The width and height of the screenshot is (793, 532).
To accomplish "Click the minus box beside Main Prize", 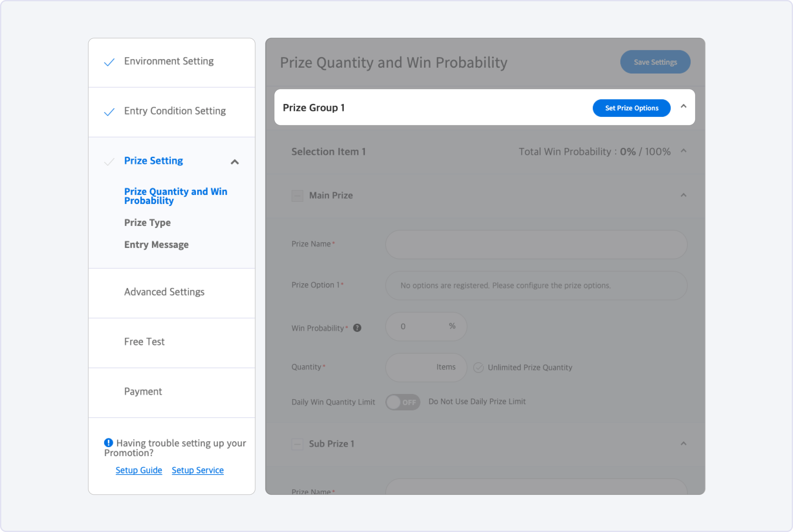I will [x=297, y=196].
